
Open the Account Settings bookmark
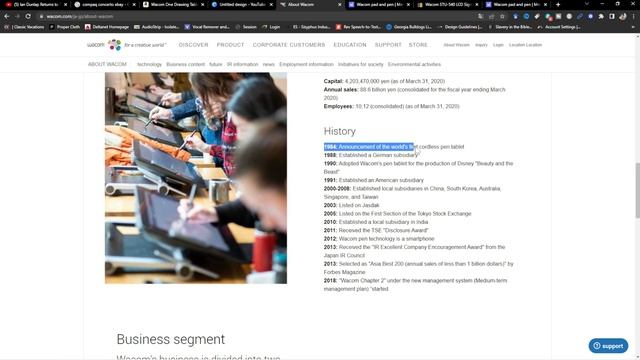point(559,27)
